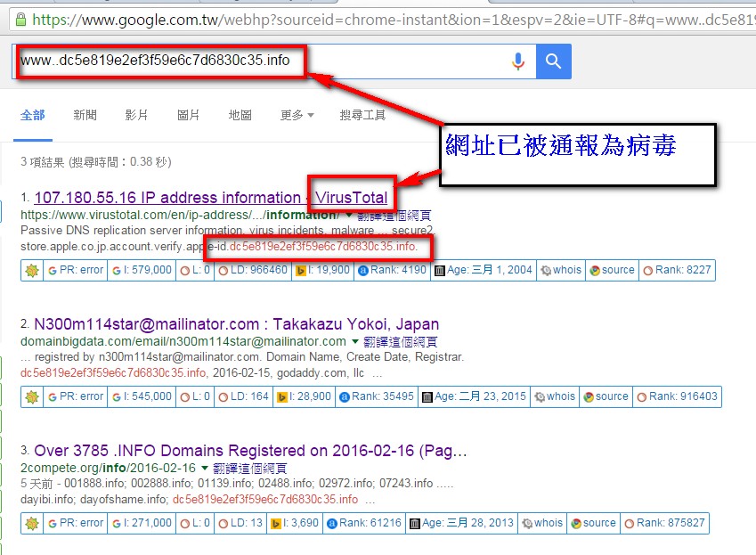Click the Rank: 8227 entry

pyautogui.click(x=678, y=270)
